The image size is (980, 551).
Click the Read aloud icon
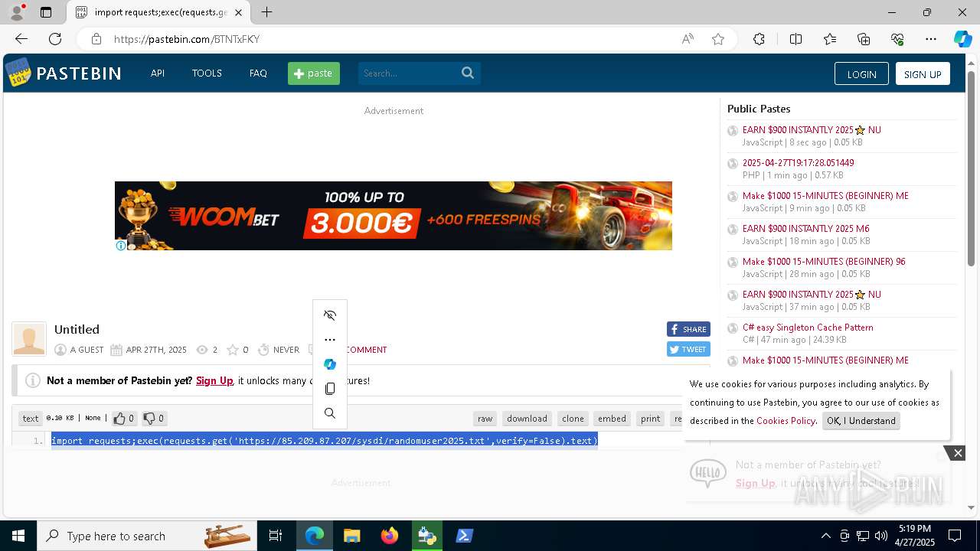pos(688,39)
